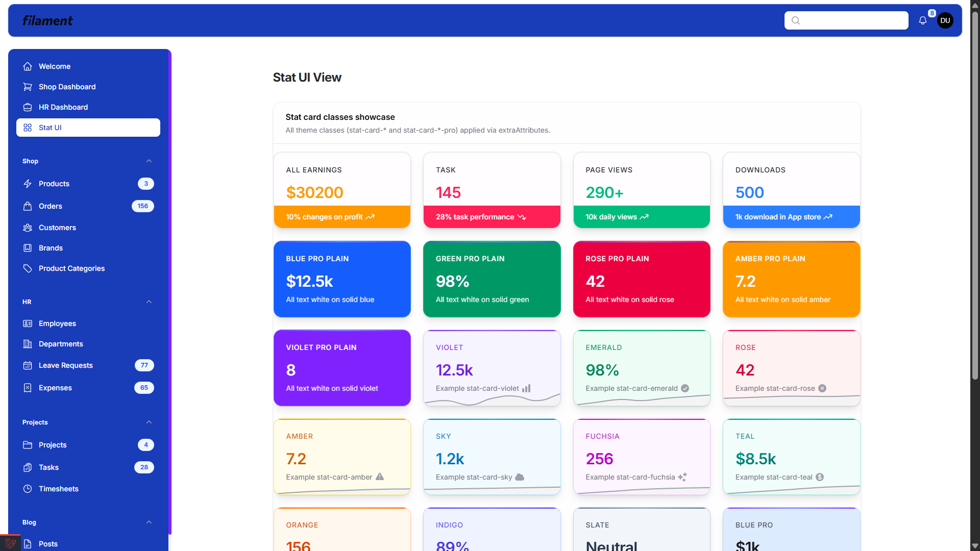Image resolution: width=980 pixels, height=551 pixels.
Task: Navigate to HR Dashboard
Action: coord(88,107)
